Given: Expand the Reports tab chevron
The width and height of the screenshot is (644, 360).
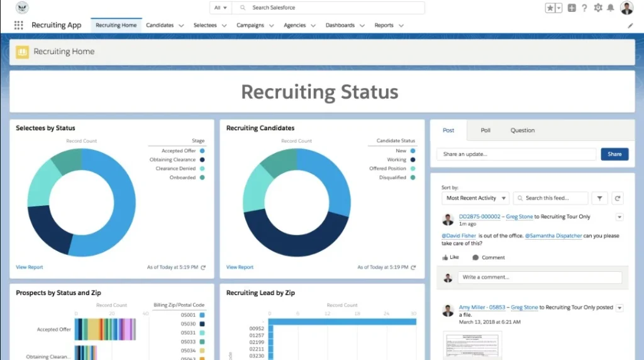Looking at the screenshot, I should tap(401, 25).
